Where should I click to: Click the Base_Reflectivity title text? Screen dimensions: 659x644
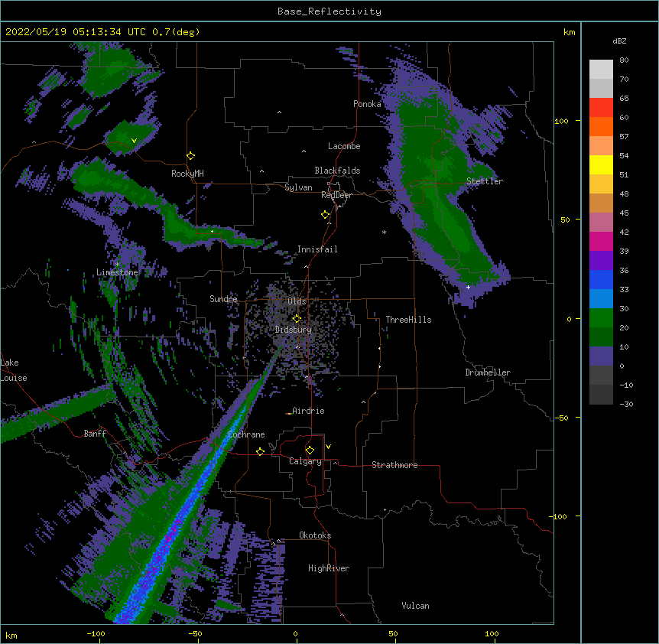coord(329,11)
